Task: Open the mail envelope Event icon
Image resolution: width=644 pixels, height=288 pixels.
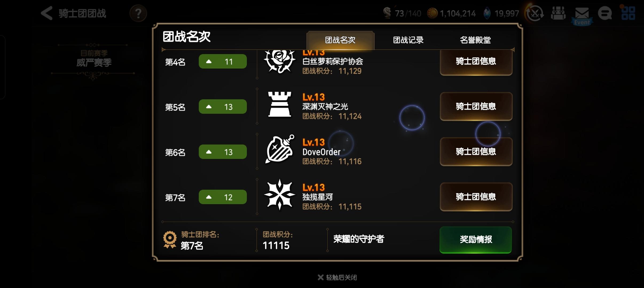Action: [582, 15]
